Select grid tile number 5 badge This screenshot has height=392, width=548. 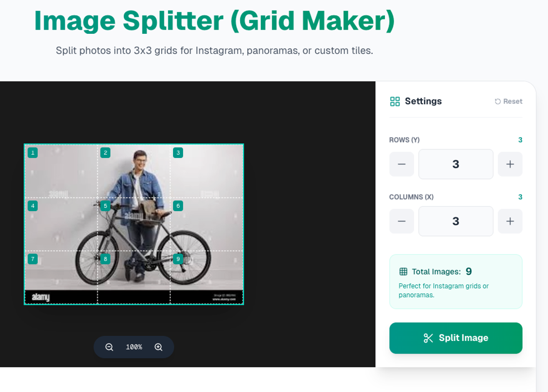pos(105,206)
